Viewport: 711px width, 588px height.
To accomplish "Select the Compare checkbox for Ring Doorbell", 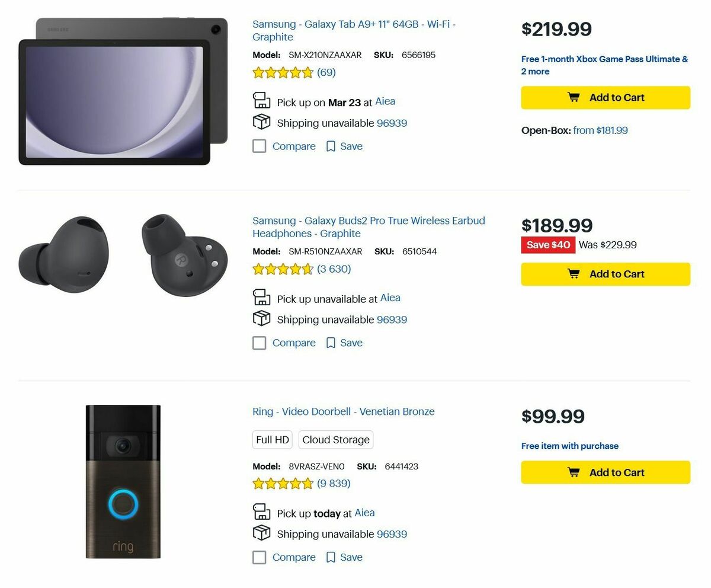I will tap(259, 557).
